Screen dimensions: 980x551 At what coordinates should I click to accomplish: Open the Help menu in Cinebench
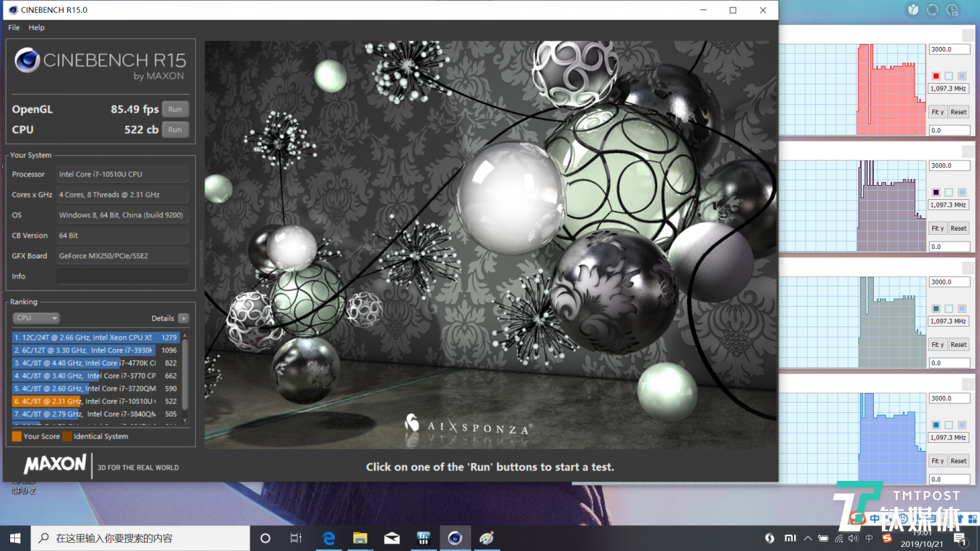click(x=36, y=28)
